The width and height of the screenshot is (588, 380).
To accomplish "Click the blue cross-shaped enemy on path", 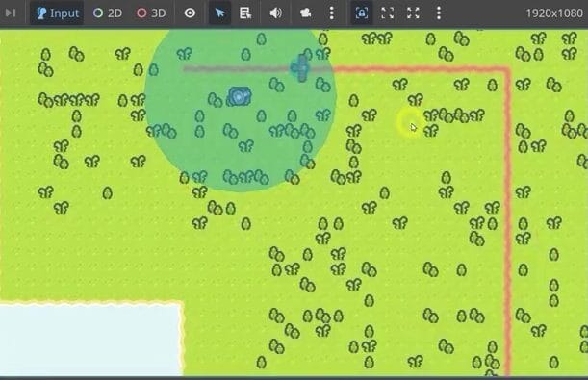I will (x=300, y=68).
